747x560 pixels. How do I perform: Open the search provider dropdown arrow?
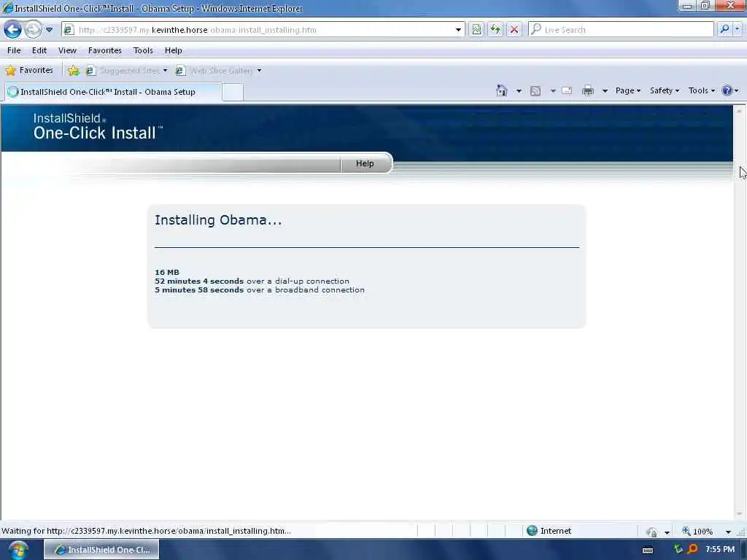click(x=737, y=29)
